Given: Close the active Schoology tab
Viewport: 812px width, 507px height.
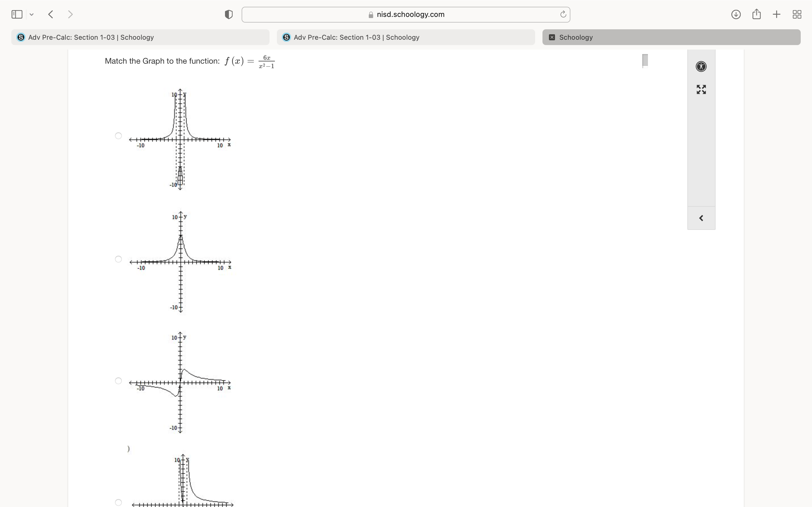Looking at the screenshot, I should [x=551, y=37].
